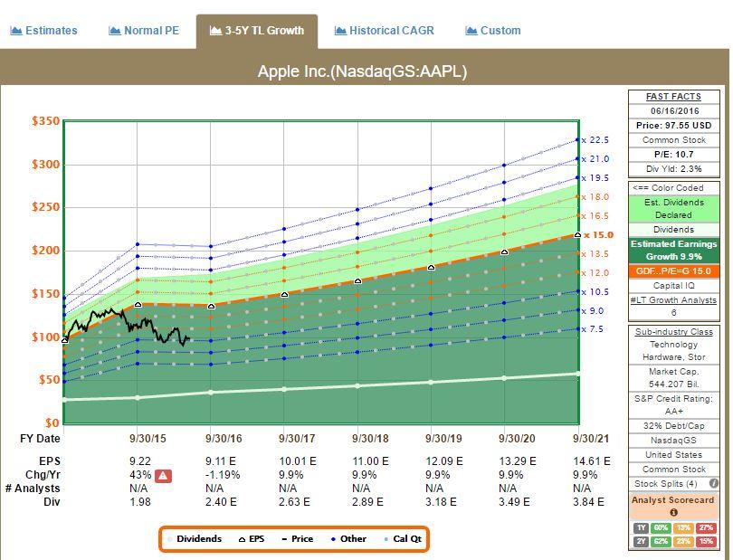
Task: Click the Estimated Earnings Growth 9.9% swatch
Action: 673,251
